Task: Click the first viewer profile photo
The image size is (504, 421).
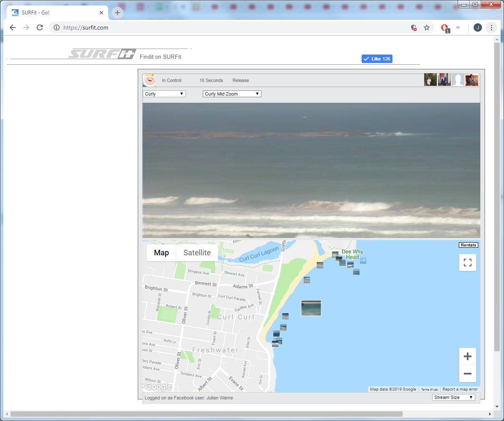Action: point(430,79)
